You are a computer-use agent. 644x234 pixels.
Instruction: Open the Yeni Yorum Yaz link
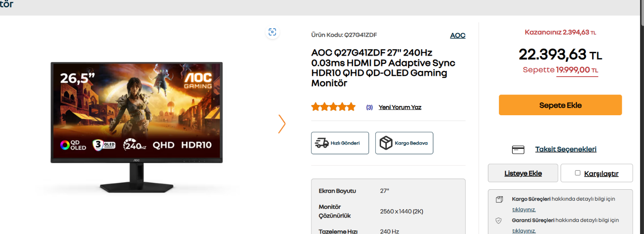(400, 107)
